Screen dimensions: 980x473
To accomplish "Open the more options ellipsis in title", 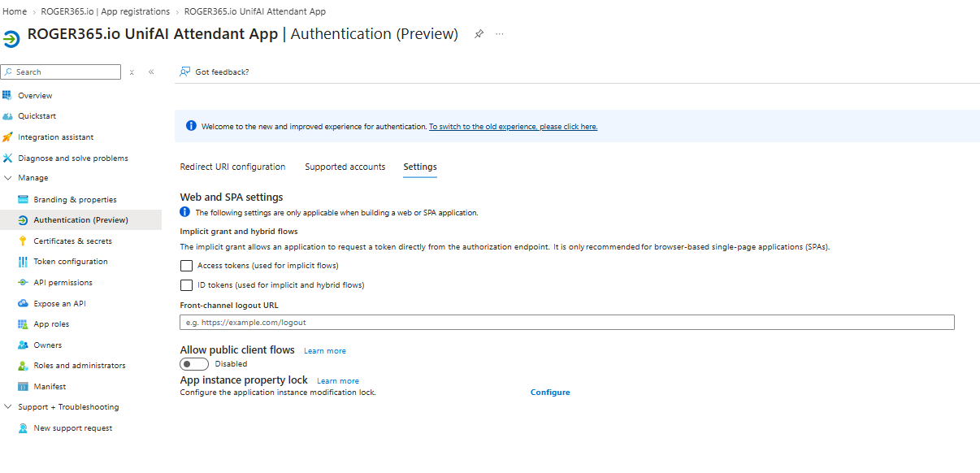I will click(500, 34).
